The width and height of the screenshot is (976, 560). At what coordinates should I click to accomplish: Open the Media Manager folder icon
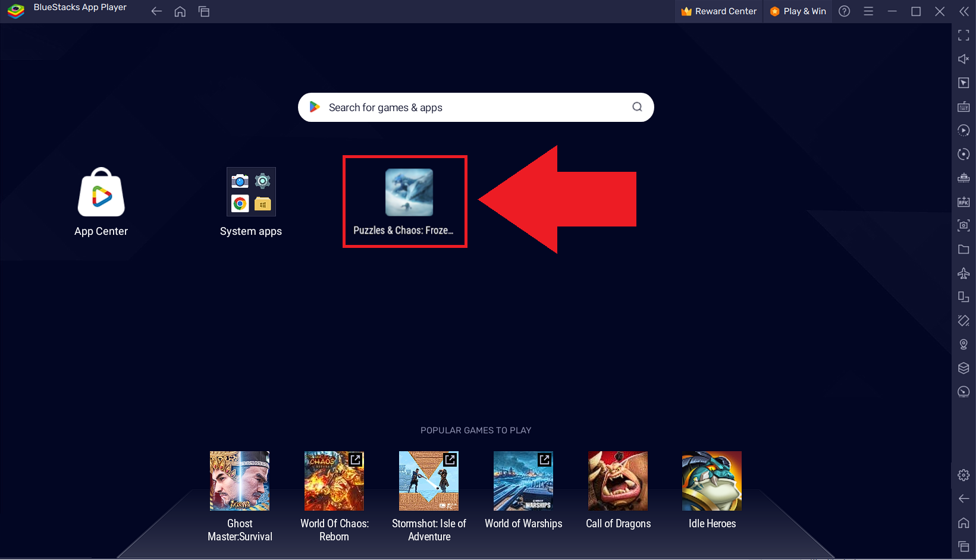(x=964, y=249)
